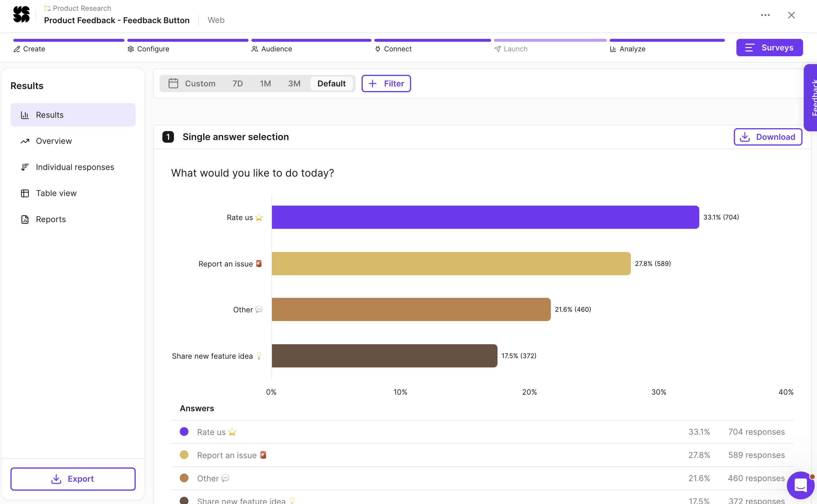Open Individual responses in the sidebar
This screenshot has width=817, height=504.
coord(73,167)
